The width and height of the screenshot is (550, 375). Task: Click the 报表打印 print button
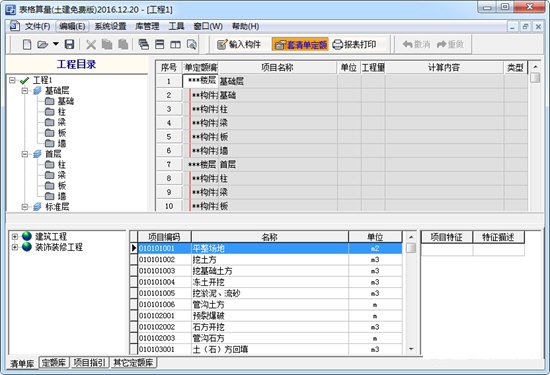[354, 45]
